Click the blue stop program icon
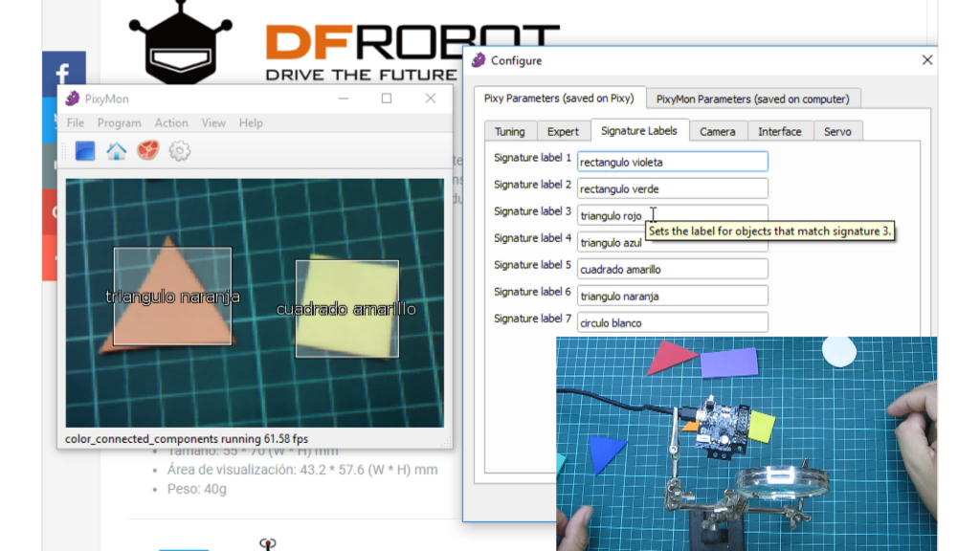 pos(85,151)
